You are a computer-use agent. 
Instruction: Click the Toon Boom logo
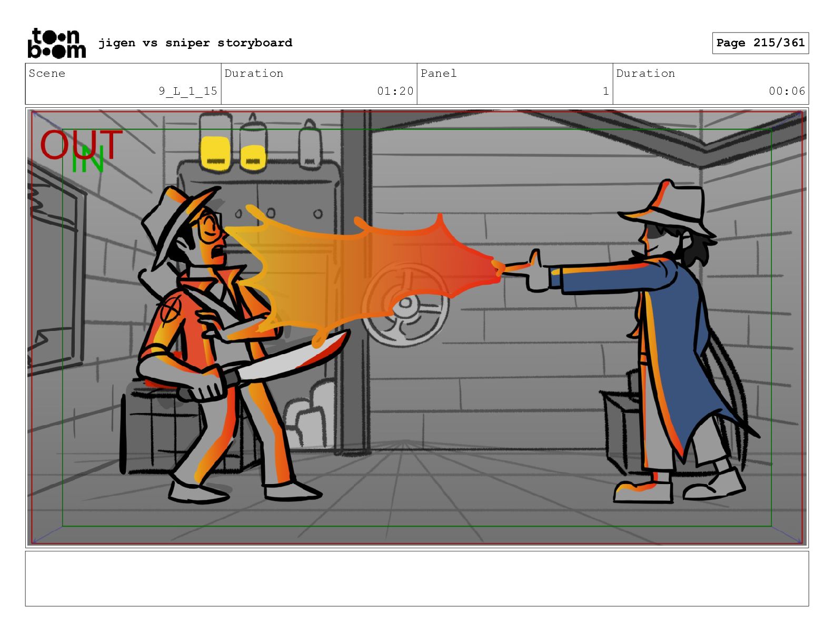56,43
